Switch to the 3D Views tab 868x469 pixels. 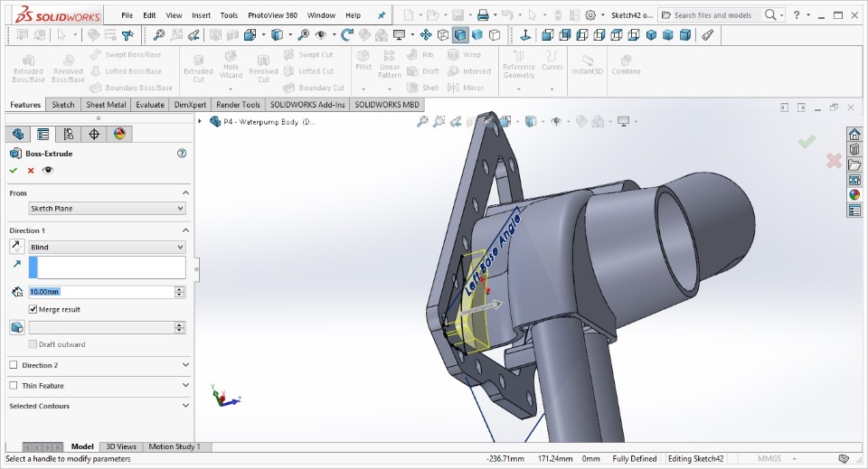120,446
